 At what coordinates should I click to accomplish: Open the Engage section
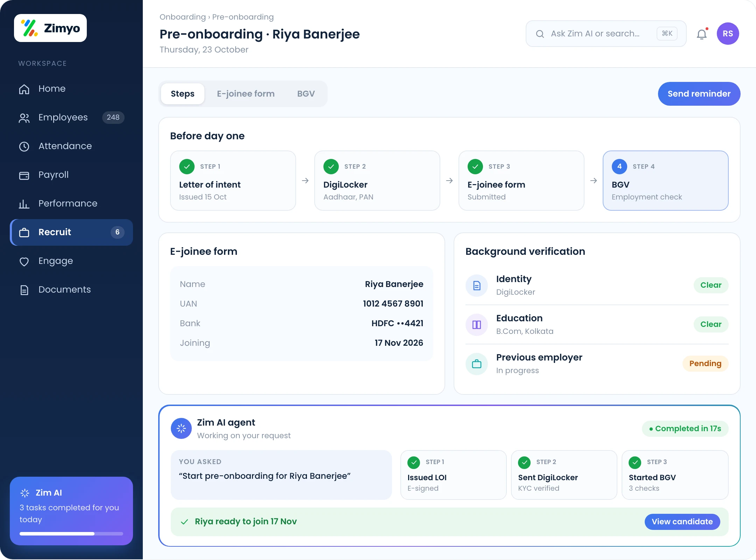tap(71, 261)
